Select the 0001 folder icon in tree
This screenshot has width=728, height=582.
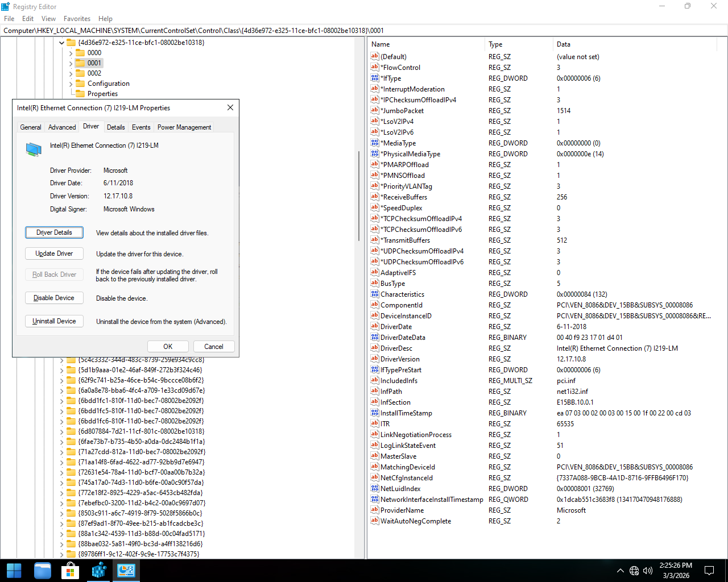click(80, 63)
